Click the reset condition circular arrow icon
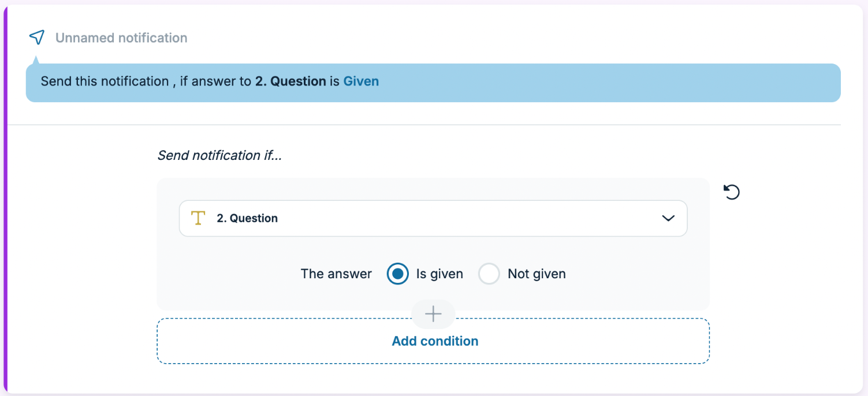 pos(732,192)
